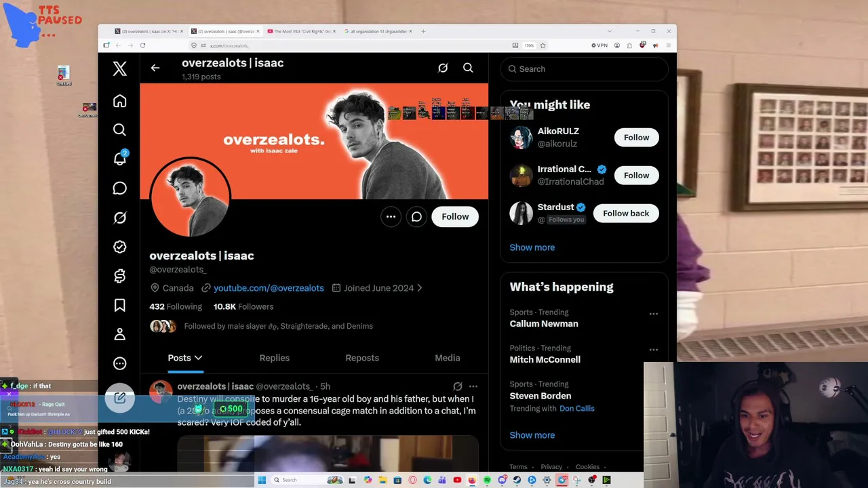The height and width of the screenshot is (488, 868).
Task: Click the page zoom level indicator
Action: [529, 45]
